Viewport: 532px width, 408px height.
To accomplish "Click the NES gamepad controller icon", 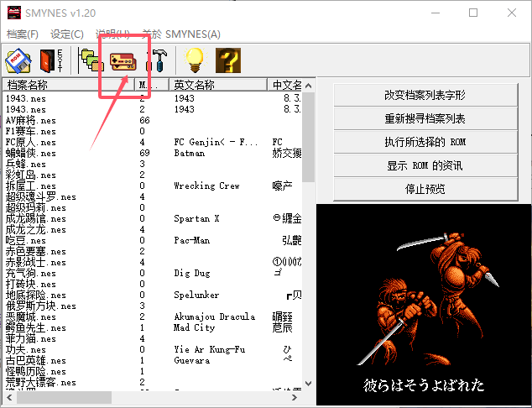I will (x=123, y=60).
